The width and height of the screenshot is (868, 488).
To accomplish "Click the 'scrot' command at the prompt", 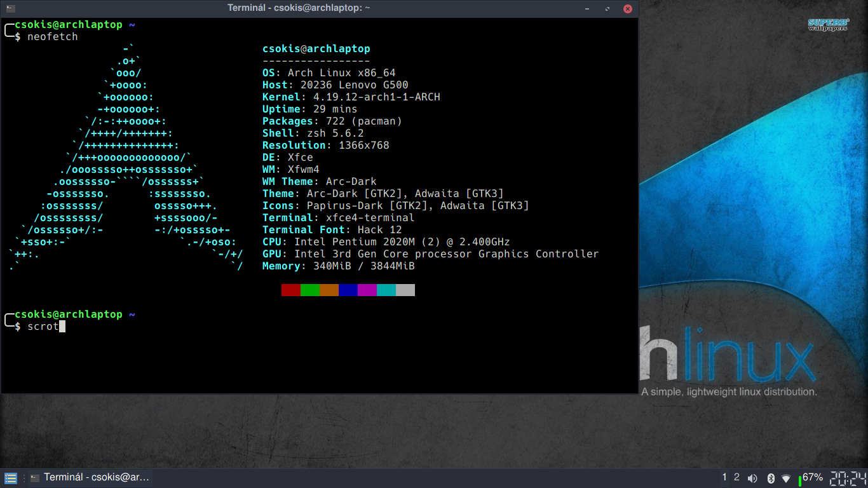I will pos(43,327).
